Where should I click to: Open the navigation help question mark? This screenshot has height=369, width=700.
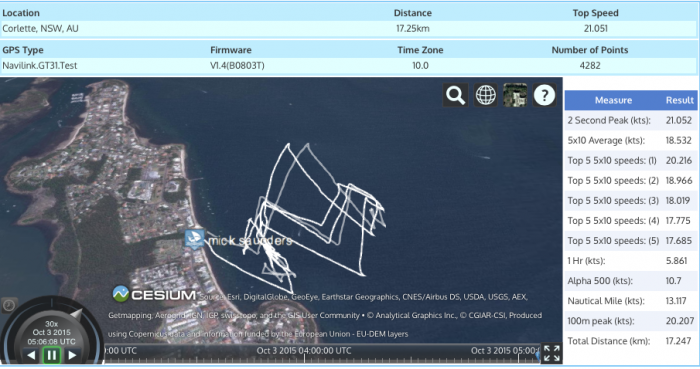tap(544, 95)
